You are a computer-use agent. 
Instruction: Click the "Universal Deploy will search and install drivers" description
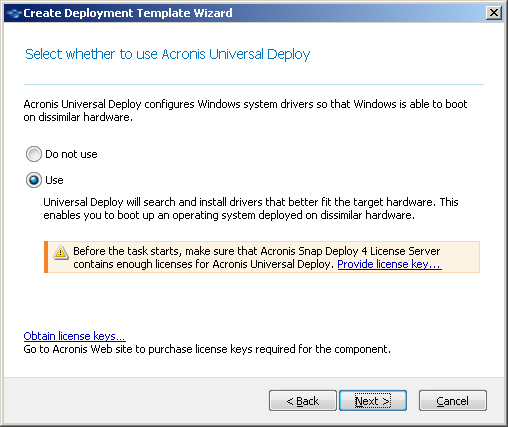pyautogui.click(x=251, y=209)
